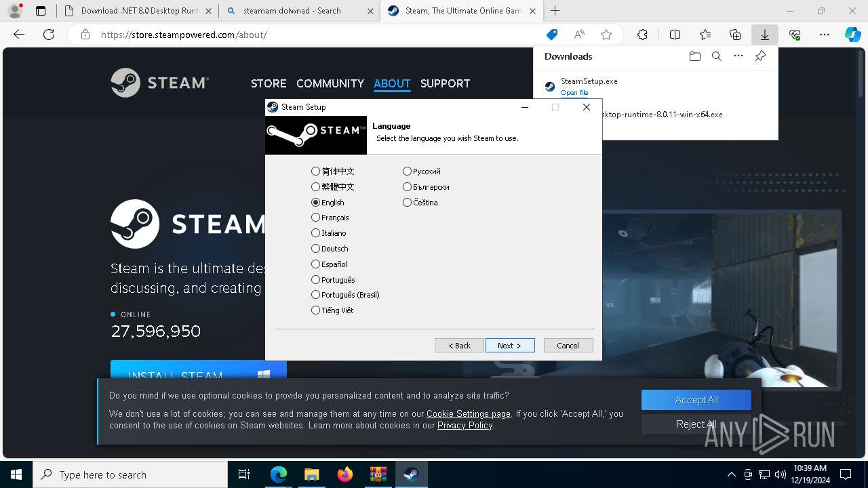Image resolution: width=868 pixels, height=488 pixels.
Task: Choose Português (Brasil) option
Action: (345, 295)
